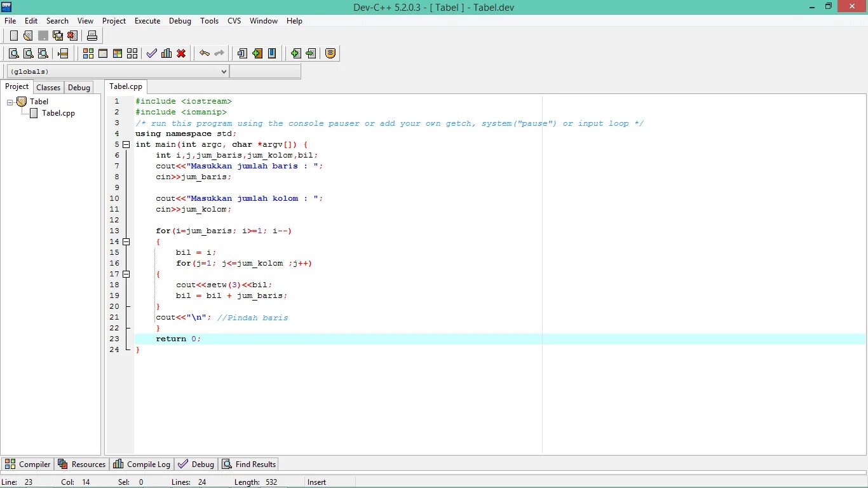
Task: Click the overlapping pages toolbar icon
Action: (242, 53)
